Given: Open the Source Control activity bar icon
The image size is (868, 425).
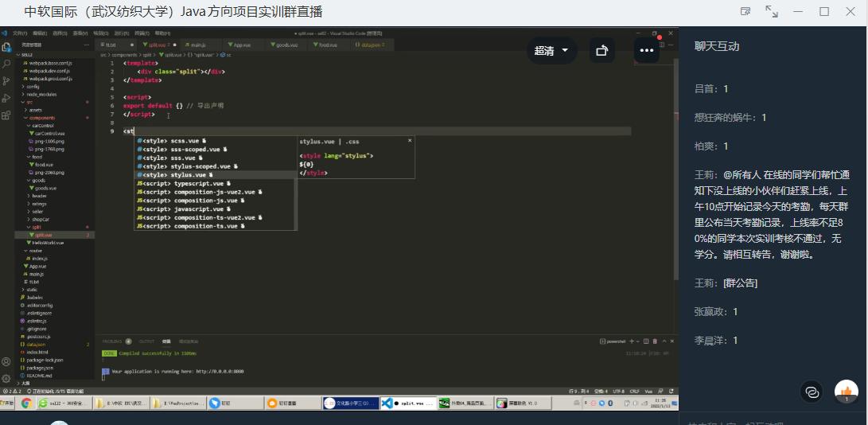Looking at the screenshot, I should [x=6, y=80].
